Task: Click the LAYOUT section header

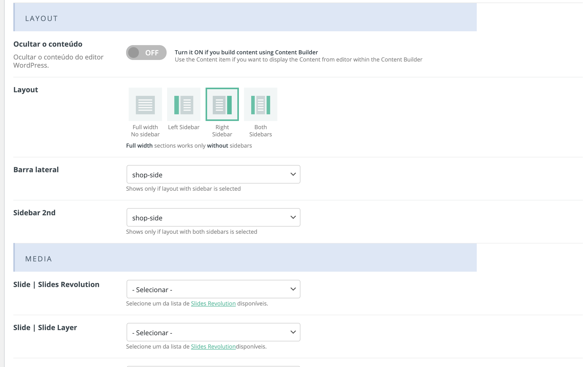Action: coord(245,17)
